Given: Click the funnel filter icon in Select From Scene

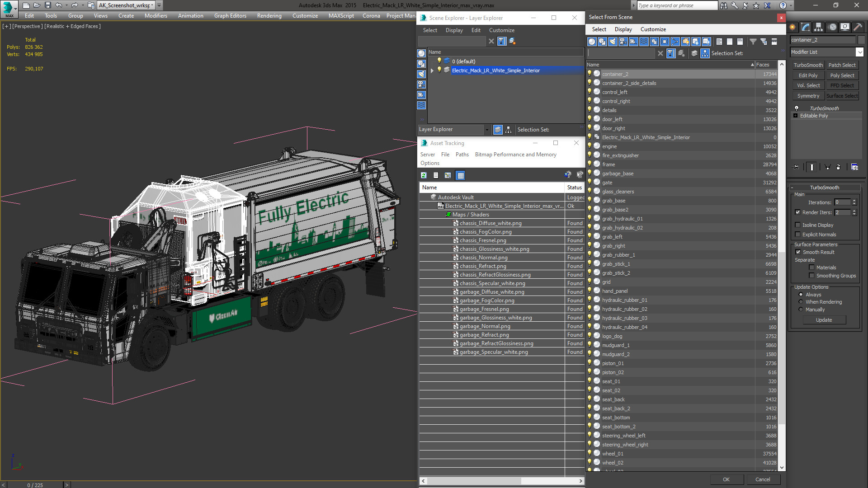Looking at the screenshot, I should coord(753,42).
